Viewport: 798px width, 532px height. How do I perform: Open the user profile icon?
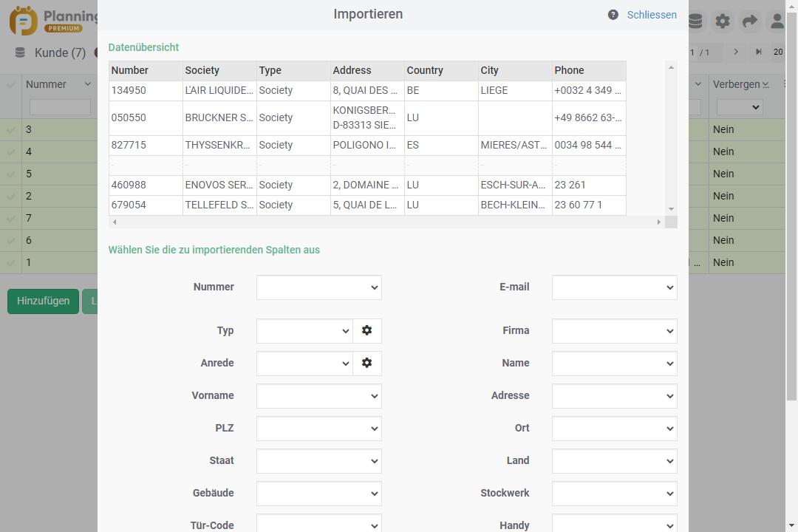777,21
